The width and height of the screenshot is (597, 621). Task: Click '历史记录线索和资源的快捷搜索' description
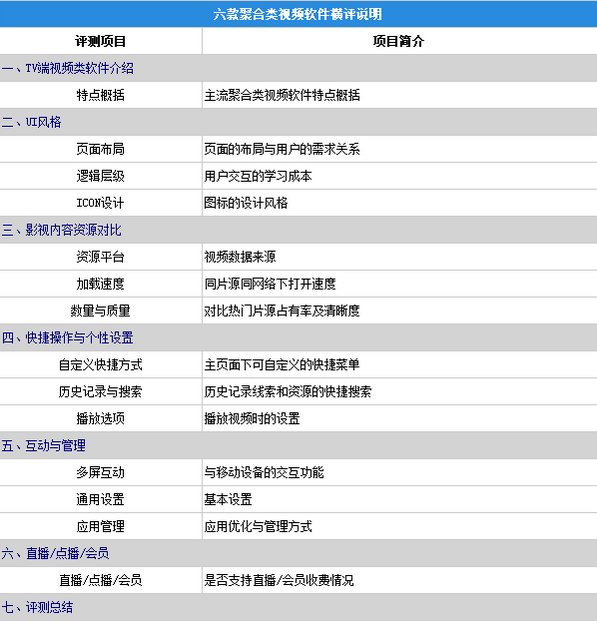[x=288, y=391]
